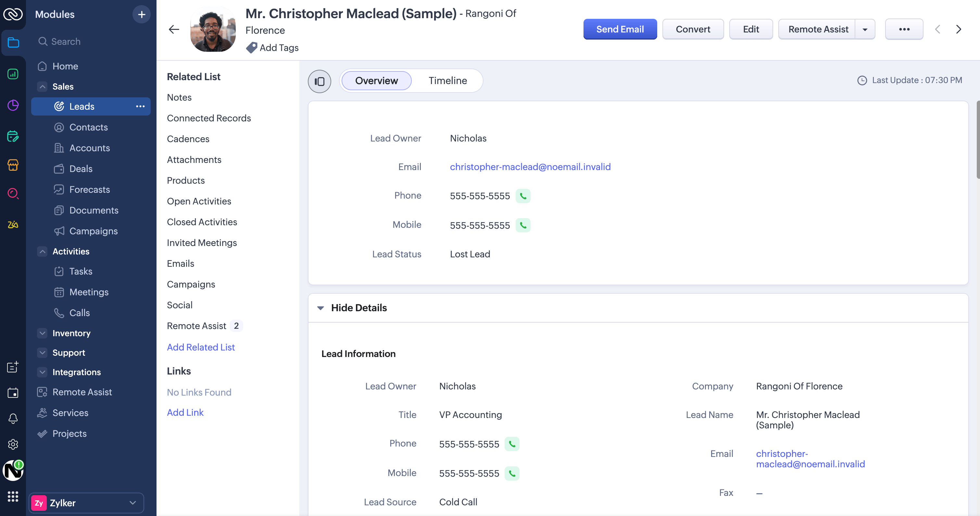
Task: Open the notifications bell icon
Action: pos(13,418)
